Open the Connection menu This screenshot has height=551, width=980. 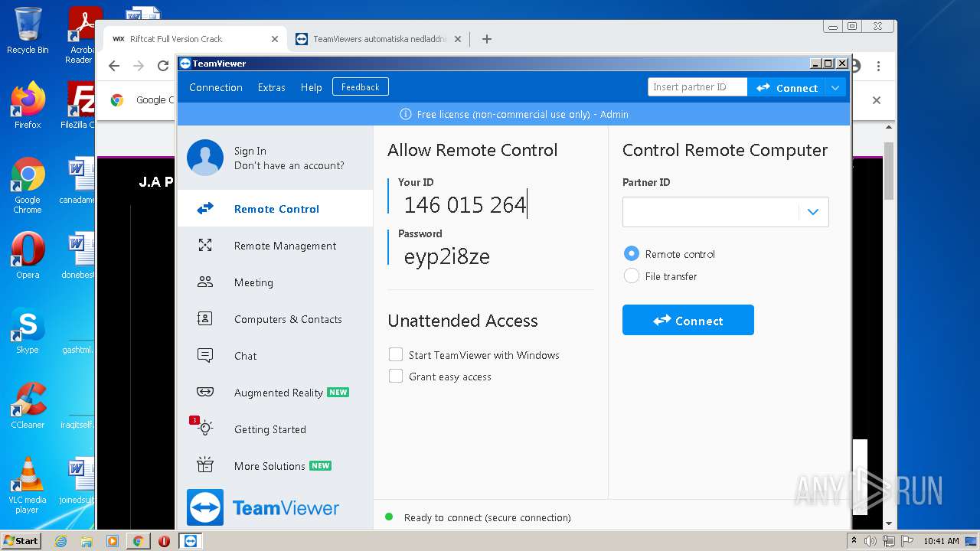pyautogui.click(x=216, y=87)
